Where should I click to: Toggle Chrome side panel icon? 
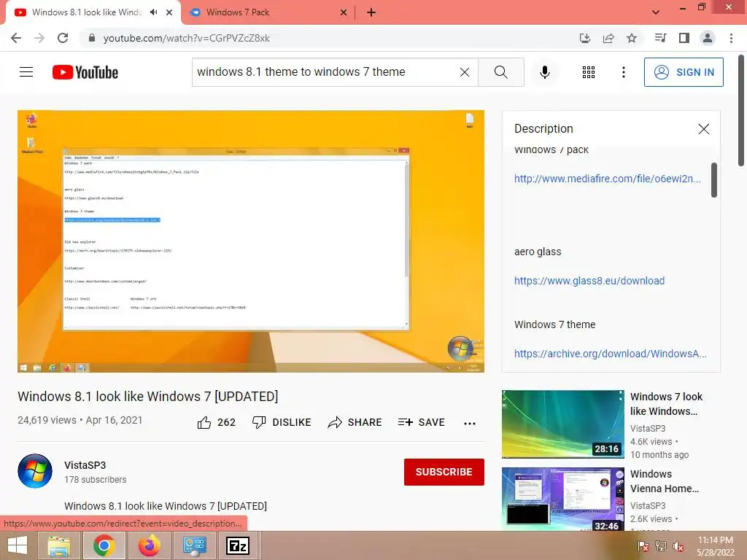[684, 38]
